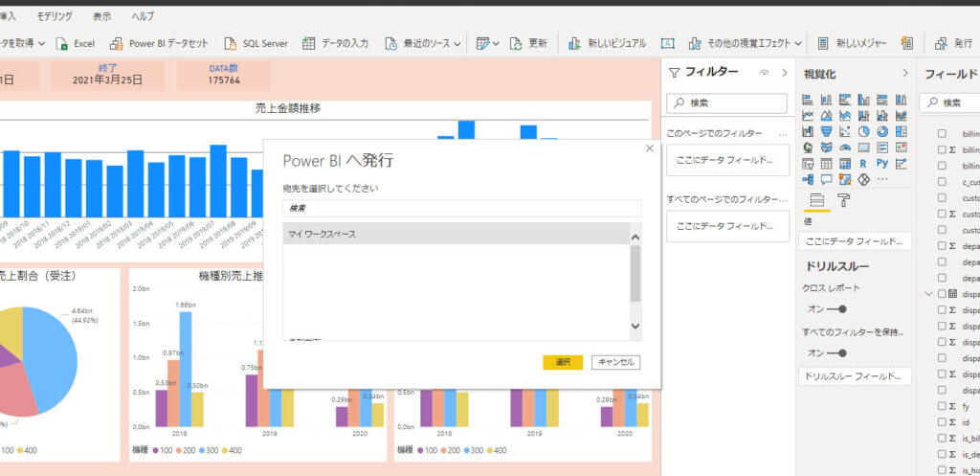Open the format paint roller tab
Viewport: 980px width, 476px height.
click(843, 200)
